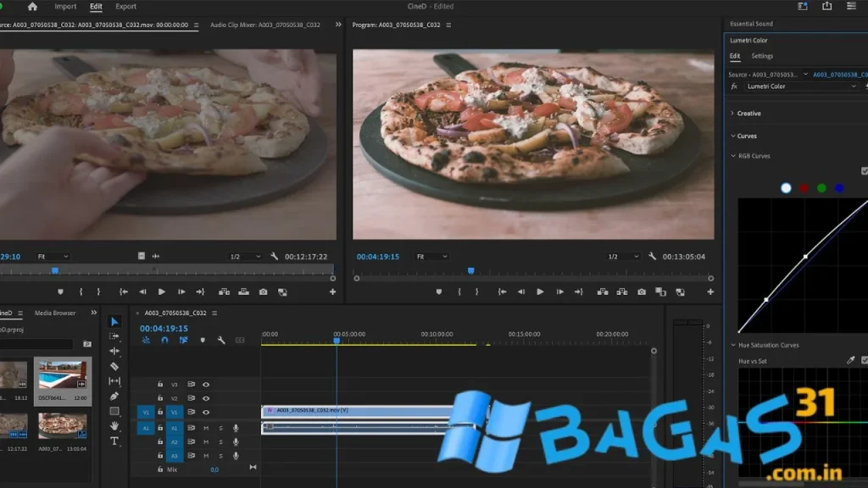Open Source Monitor Fit zoom dropdown
Viewport: 868px width, 488px height.
[53, 256]
